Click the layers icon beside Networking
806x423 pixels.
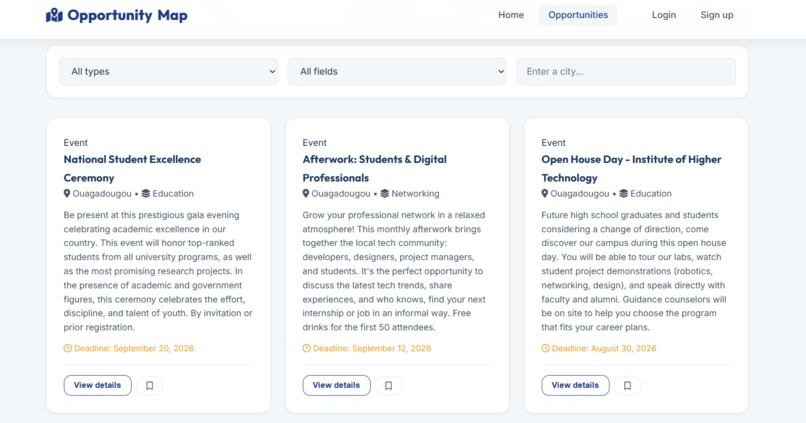[384, 194]
